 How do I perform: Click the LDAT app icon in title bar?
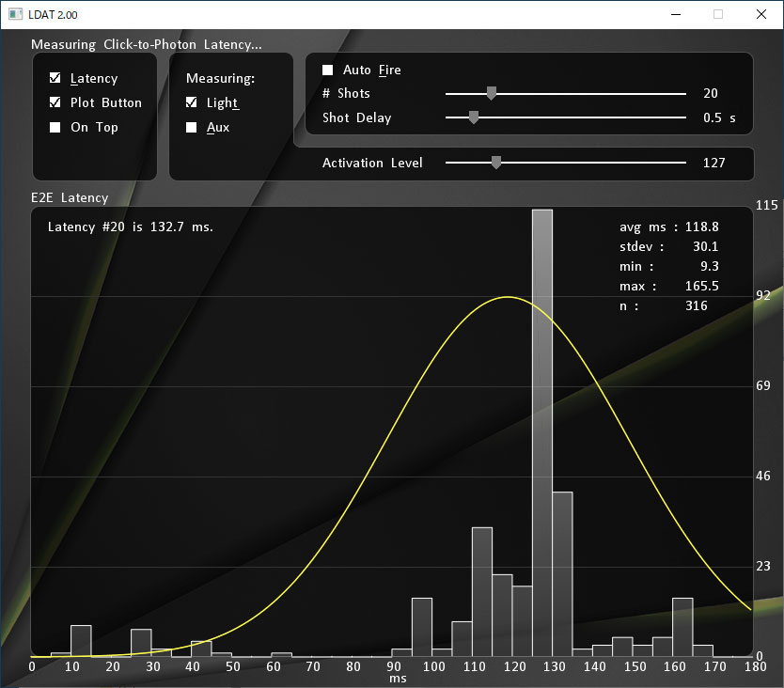click(x=15, y=14)
